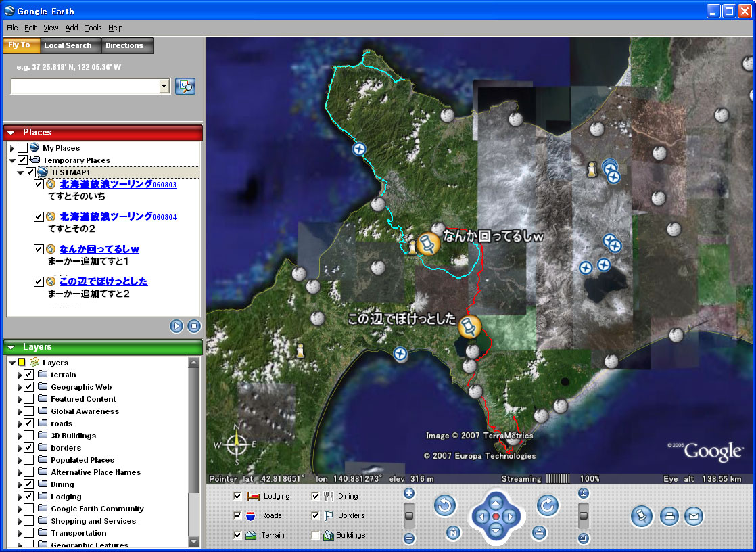756x552 pixels.
Task: Click the compass rose on the map
Action: tap(237, 445)
